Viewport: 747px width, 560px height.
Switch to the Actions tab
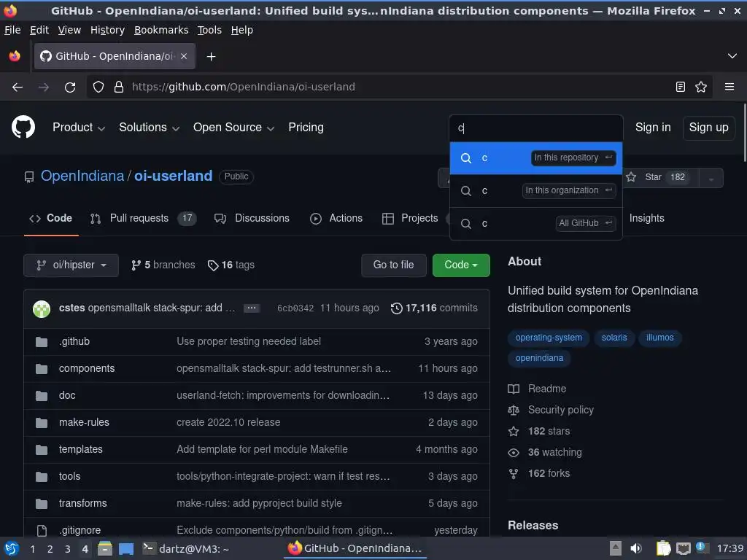336,219
